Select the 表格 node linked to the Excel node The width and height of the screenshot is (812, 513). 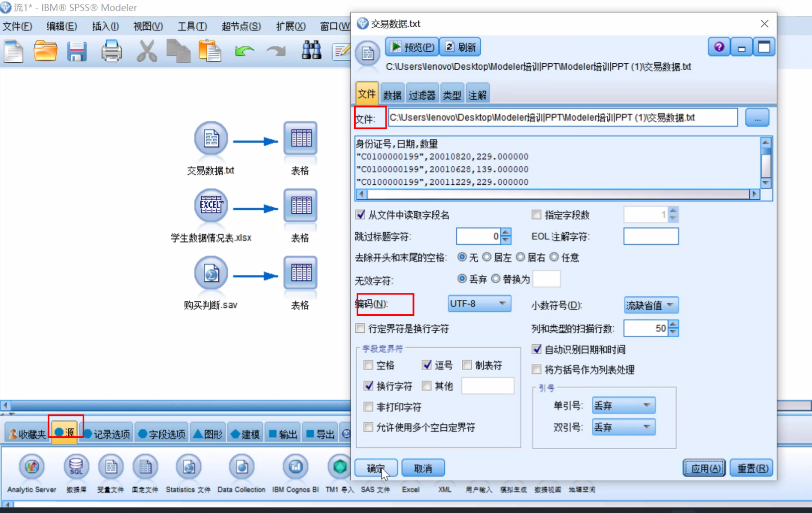tap(300, 206)
